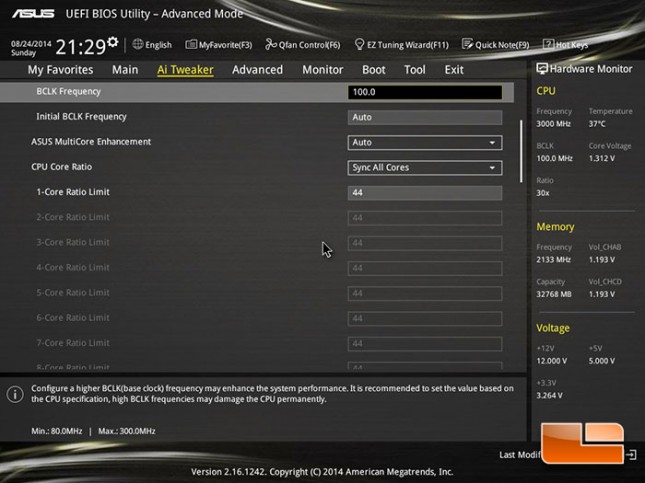
Task: Click memory capacity value 32768 MB
Action: click(x=554, y=294)
